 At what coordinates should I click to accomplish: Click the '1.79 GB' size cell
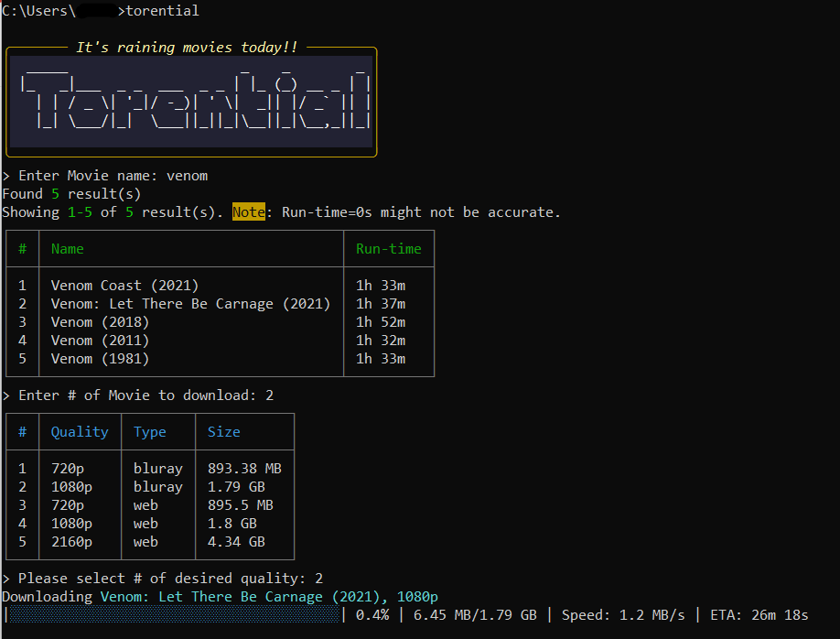[x=236, y=487]
